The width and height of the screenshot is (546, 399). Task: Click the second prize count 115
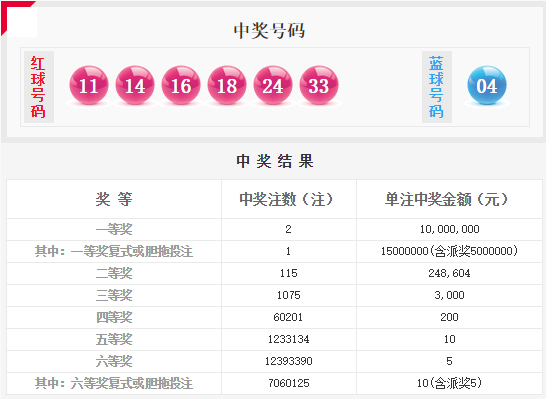(288, 273)
